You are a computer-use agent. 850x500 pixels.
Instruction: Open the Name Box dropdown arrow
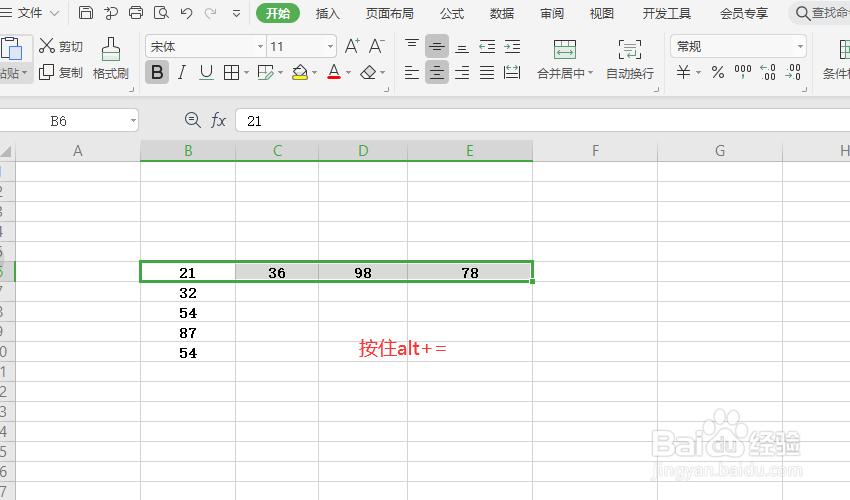click(133, 120)
